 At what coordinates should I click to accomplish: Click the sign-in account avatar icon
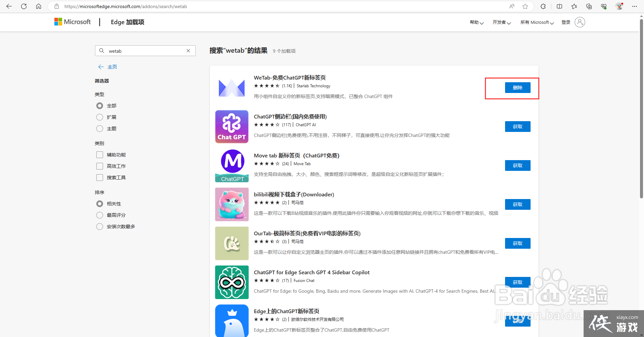[580, 22]
